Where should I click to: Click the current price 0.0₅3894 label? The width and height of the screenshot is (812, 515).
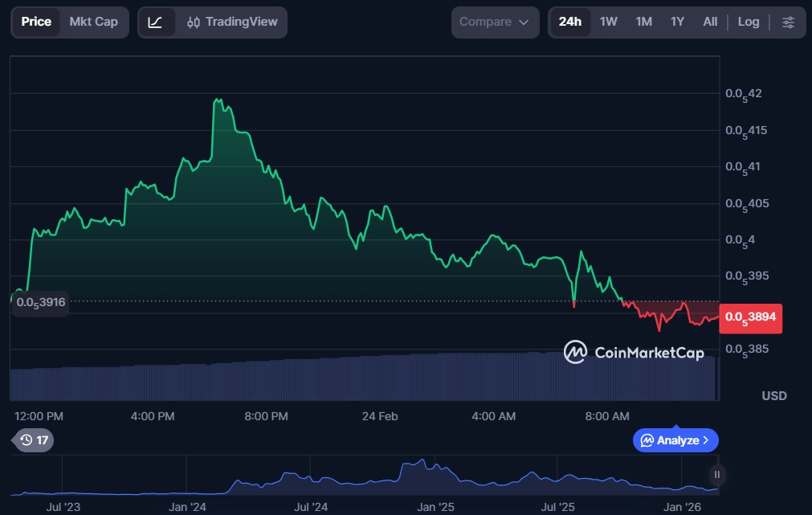[x=750, y=317]
